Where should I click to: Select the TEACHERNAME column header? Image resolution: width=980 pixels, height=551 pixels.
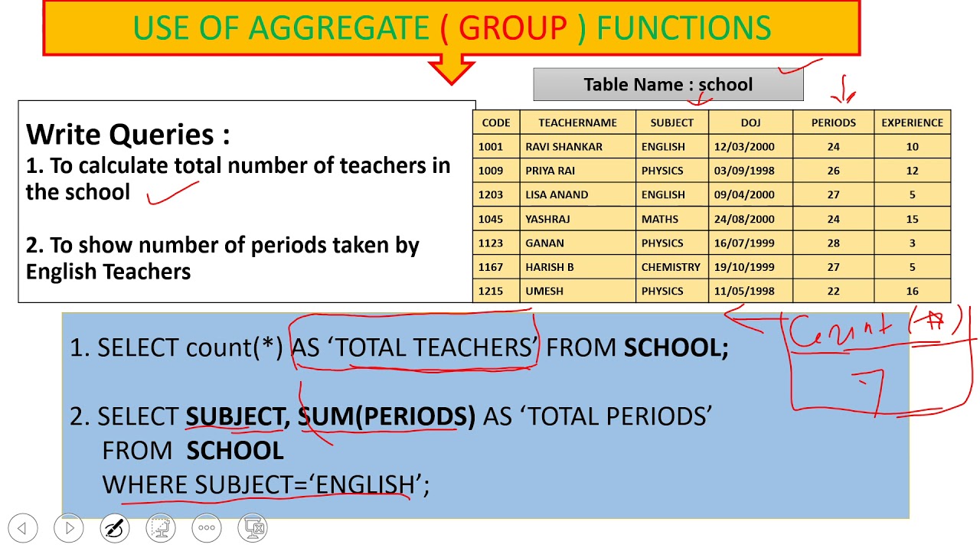577,122
